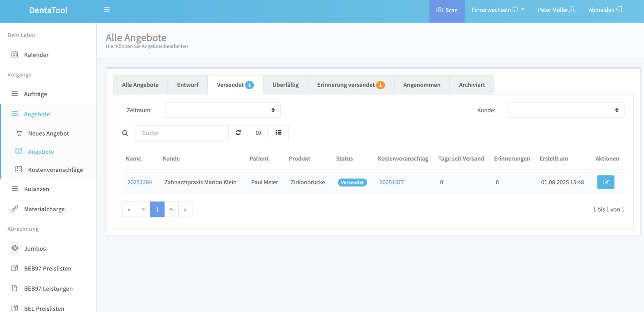Open the column list view icon
Viewport: 644px width, 312px height.
(278, 133)
